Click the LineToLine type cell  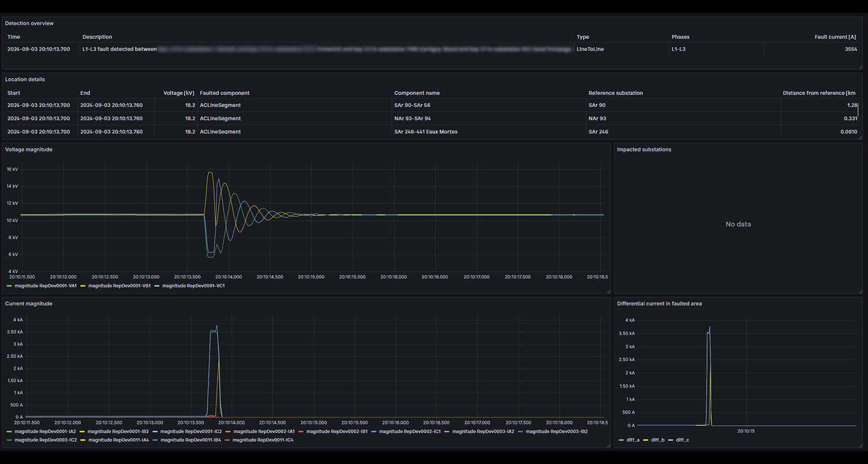tap(590, 49)
